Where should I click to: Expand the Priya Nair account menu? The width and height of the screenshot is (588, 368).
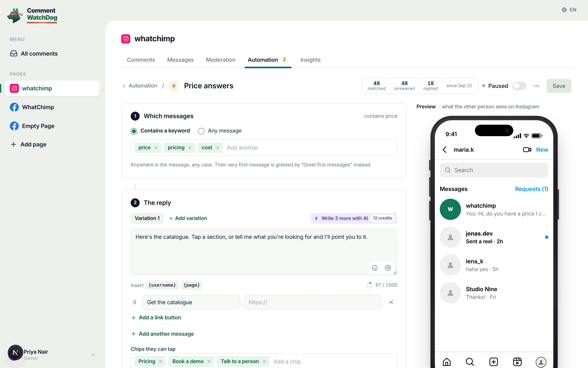coord(94,355)
